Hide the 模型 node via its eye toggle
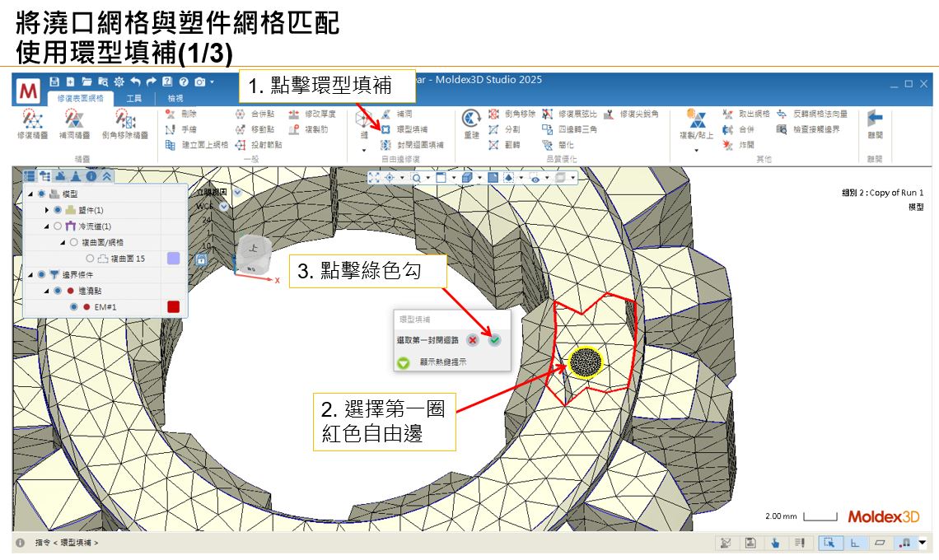Screen dimensions: 939x560 (x=41, y=194)
